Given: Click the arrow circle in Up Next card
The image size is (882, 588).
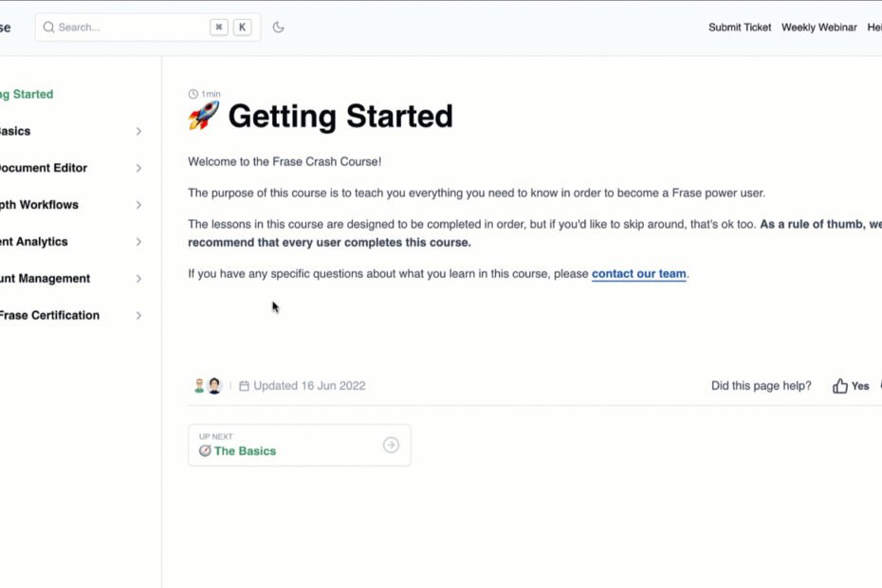Looking at the screenshot, I should coord(391,445).
